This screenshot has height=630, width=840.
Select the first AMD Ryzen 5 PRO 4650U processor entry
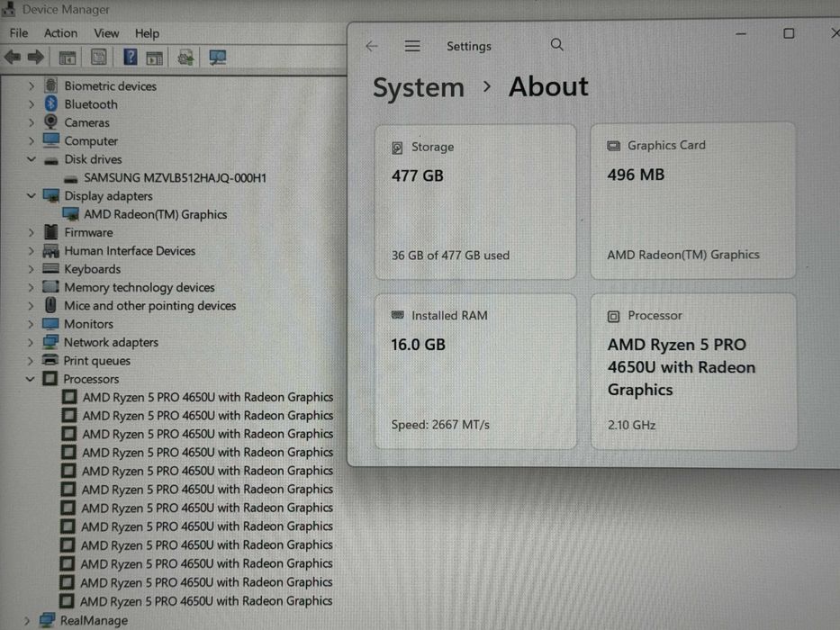pos(208,397)
